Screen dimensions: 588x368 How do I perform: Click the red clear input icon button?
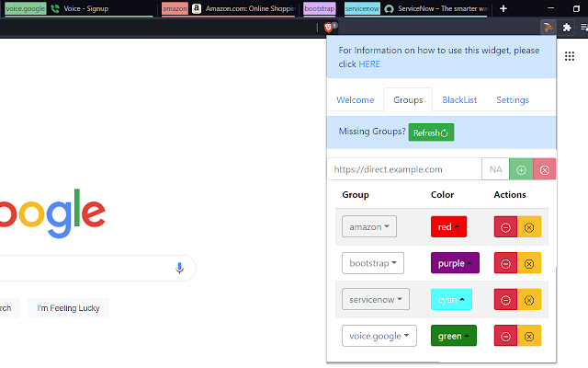coord(545,169)
